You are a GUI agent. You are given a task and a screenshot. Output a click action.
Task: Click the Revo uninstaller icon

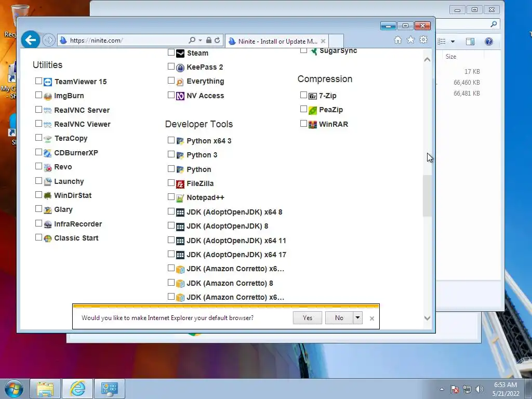tap(48, 167)
